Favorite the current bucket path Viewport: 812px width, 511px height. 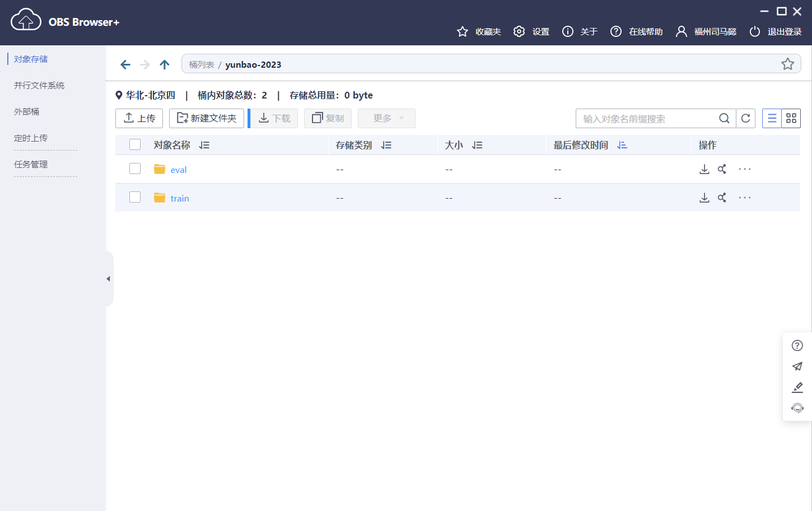788,64
